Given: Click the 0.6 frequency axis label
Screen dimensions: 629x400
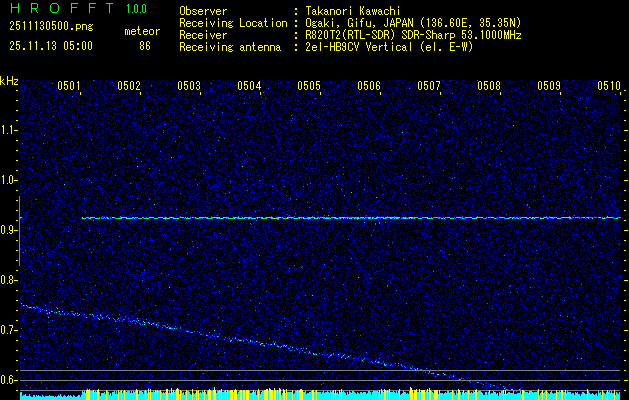Looking at the screenshot, I should tap(9, 380).
